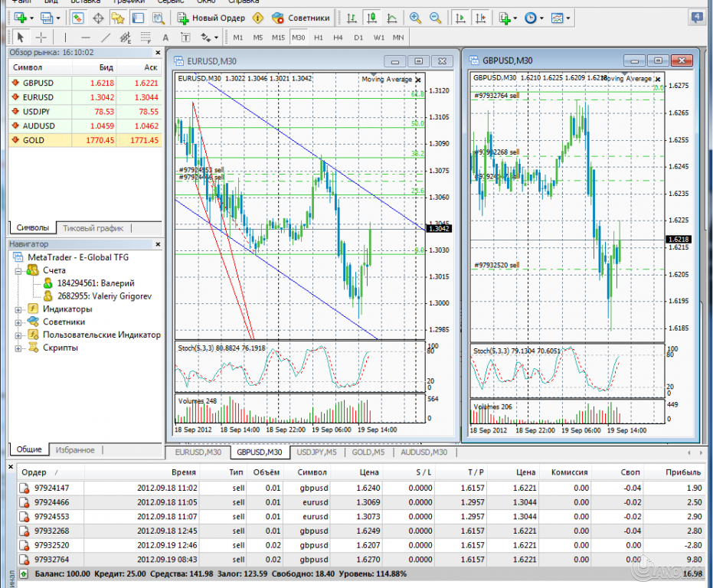Image resolution: width=713 pixels, height=588 pixels.
Task: Open the Тиковый график tab
Action: click(x=93, y=228)
